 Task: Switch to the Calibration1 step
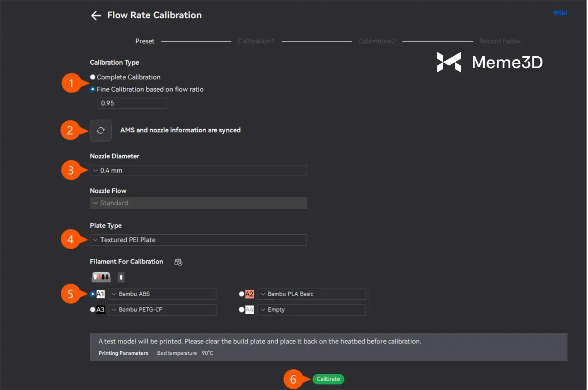tap(256, 41)
